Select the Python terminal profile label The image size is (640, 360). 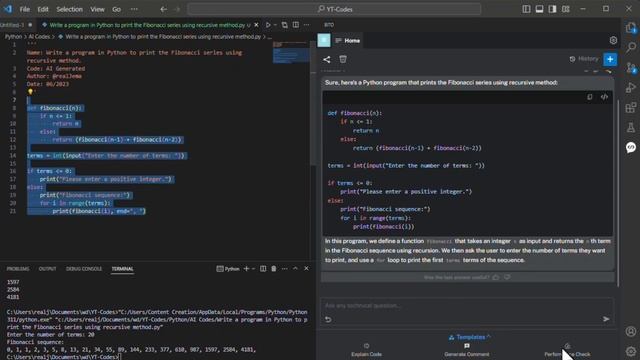point(228,269)
